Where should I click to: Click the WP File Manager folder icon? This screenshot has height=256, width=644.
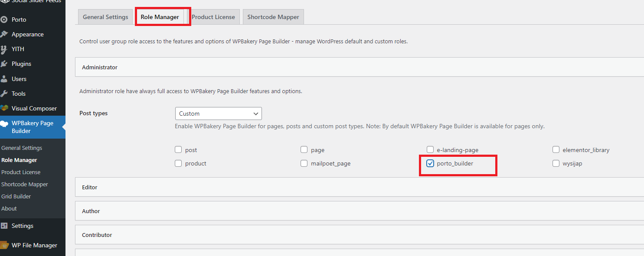4,245
